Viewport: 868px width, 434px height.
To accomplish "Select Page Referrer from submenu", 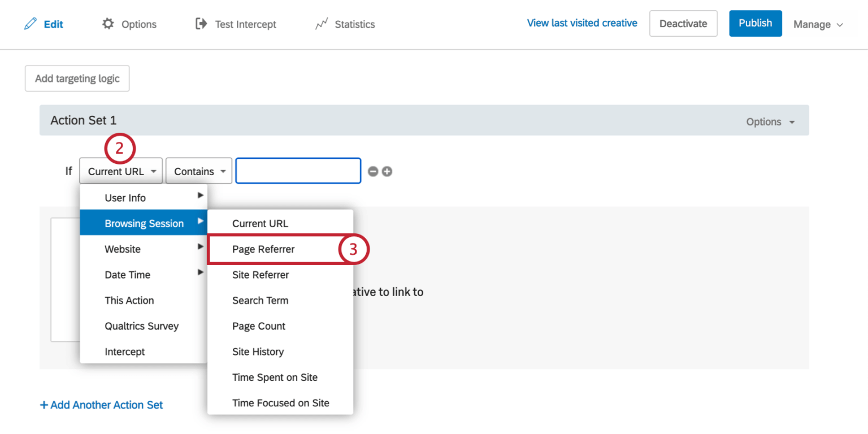I will (263, 249).
